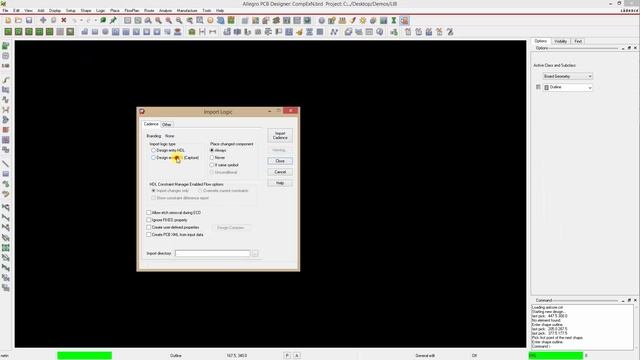The height and width of the screenshot is (360, 640).
Task: Click the Save floppy disk icon
Action: point(29,20)
